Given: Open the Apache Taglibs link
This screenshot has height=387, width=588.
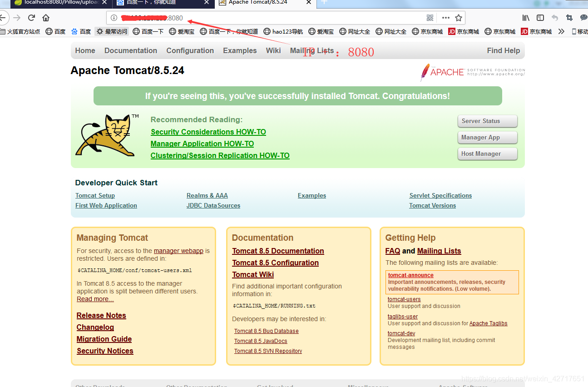Looking at the screenshot, I should pos(488,323).
